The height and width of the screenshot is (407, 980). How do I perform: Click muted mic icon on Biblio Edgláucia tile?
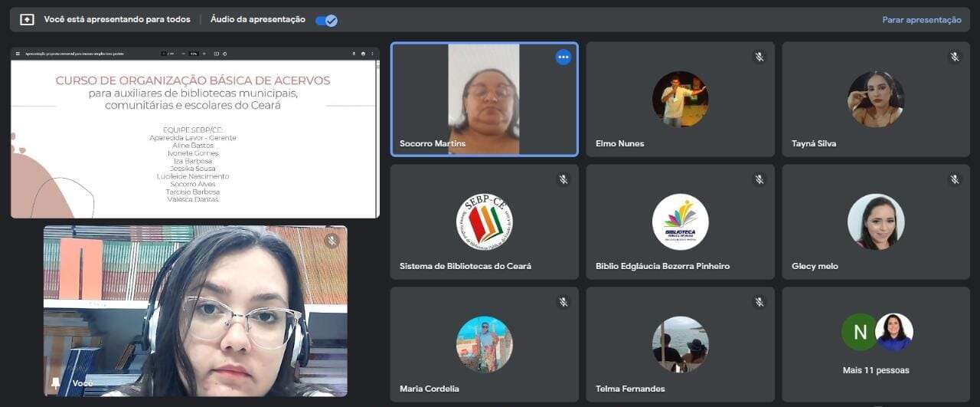(x=759, y=179)
